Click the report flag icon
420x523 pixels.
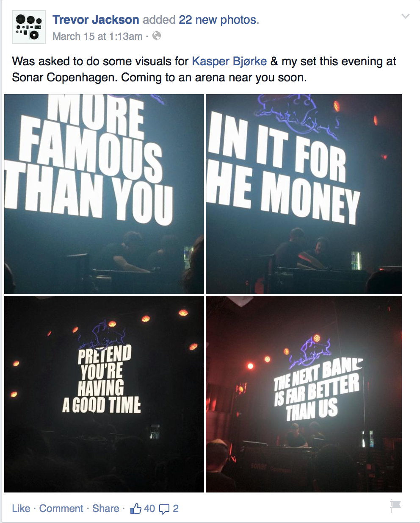(395, 506)
